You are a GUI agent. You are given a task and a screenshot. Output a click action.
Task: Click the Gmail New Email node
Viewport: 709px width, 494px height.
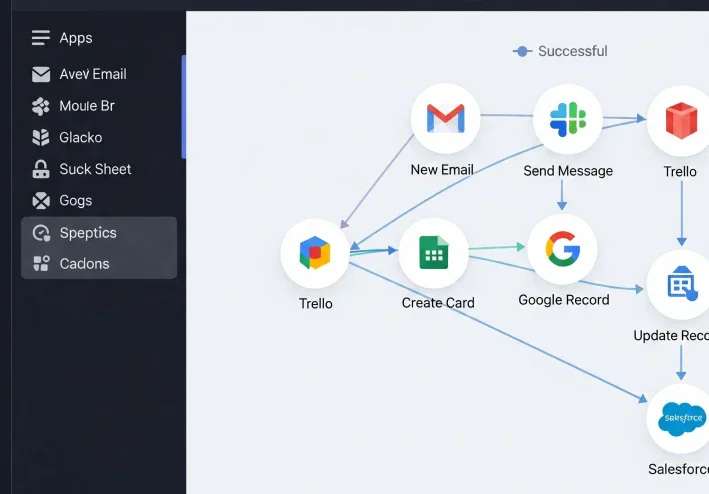445,119
